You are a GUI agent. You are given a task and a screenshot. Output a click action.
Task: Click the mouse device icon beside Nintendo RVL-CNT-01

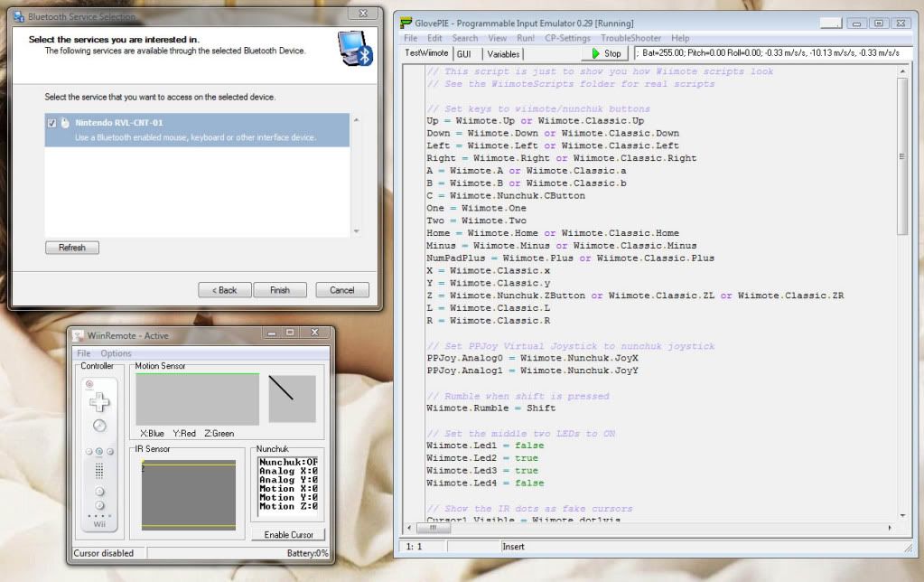click(x=65, y=123)
